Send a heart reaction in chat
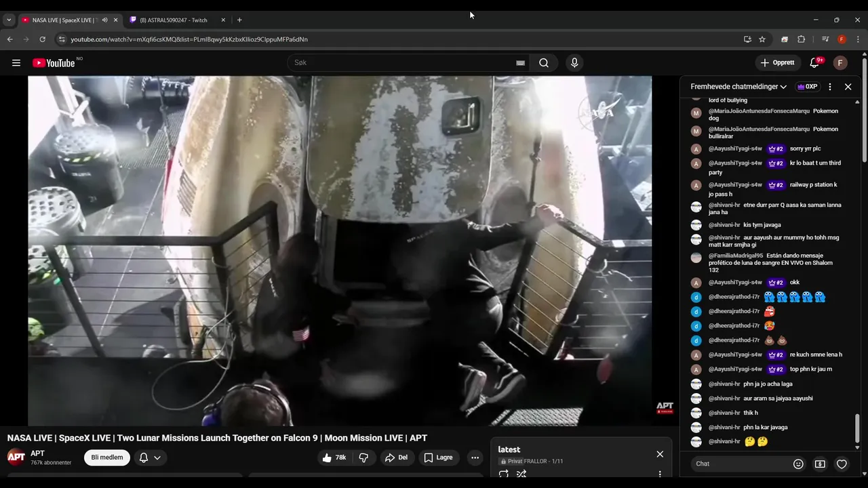Screen dimensions: 868x488 click(x=842, y=464)
